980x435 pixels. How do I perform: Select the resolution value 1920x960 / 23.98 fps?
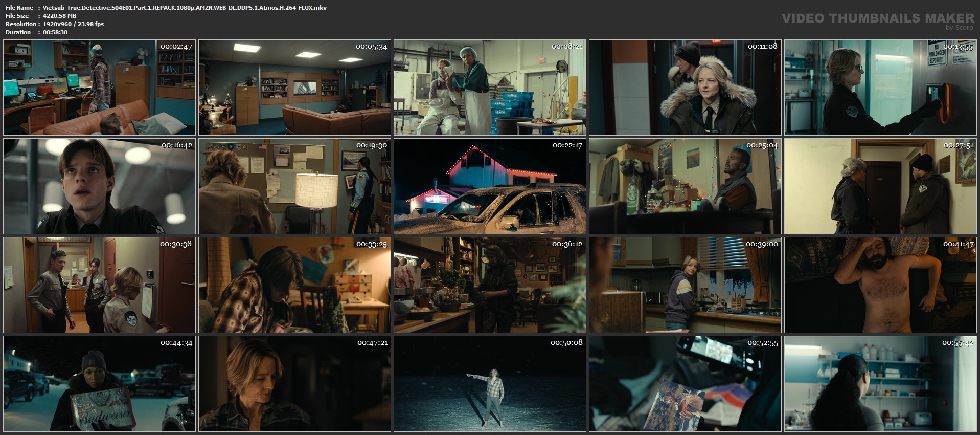(73, 24)
